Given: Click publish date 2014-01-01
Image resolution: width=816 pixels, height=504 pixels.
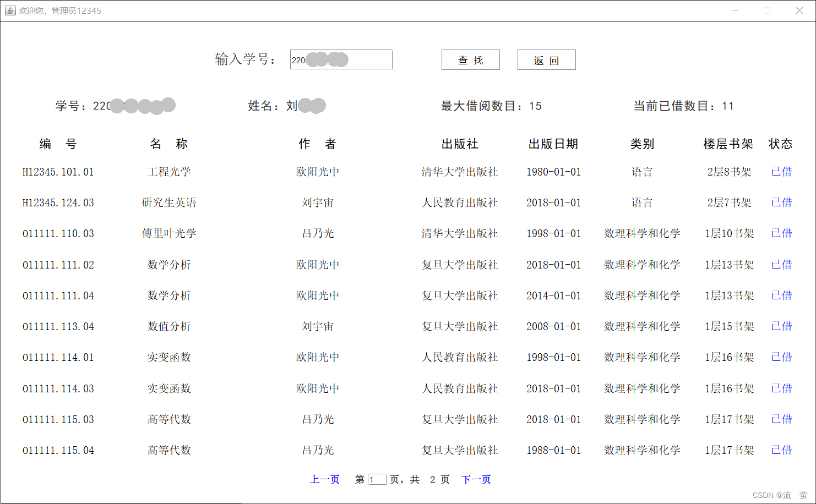Looking at the screenshot, I should tap(553, 295).
